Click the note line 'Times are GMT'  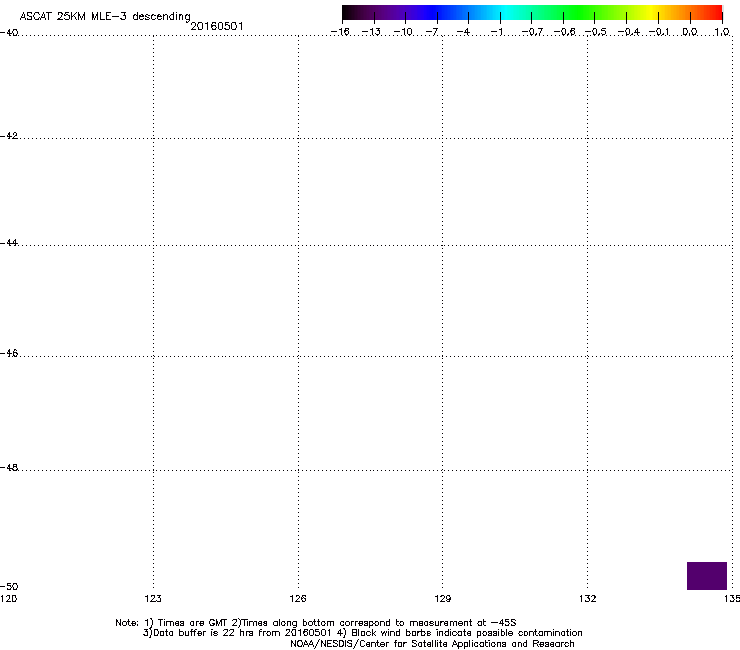316,623
